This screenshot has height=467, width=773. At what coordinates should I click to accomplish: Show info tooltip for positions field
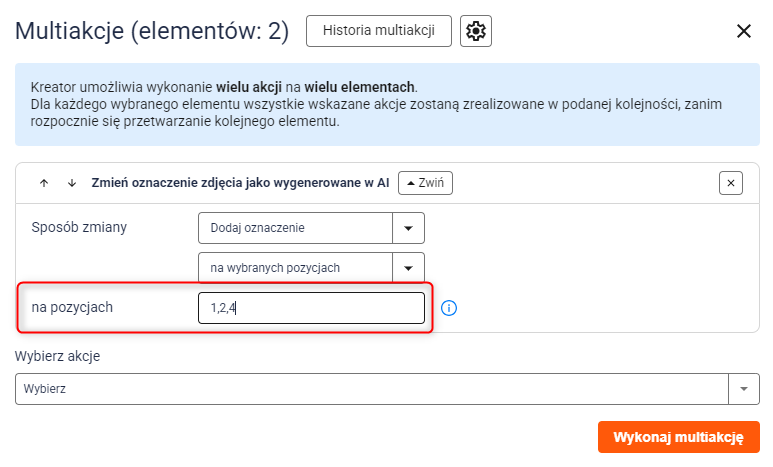coord(449,308)
